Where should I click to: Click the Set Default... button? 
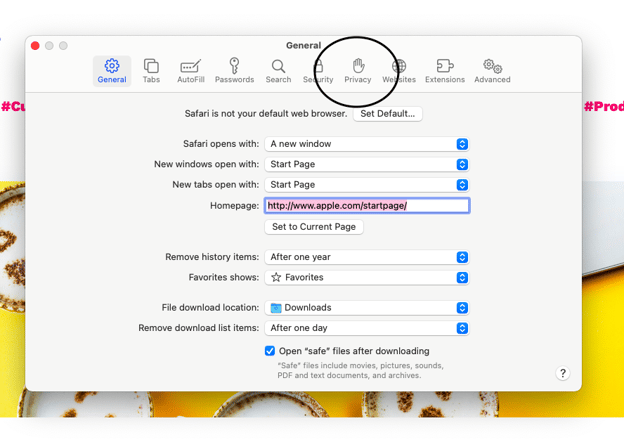pos(388,114)
